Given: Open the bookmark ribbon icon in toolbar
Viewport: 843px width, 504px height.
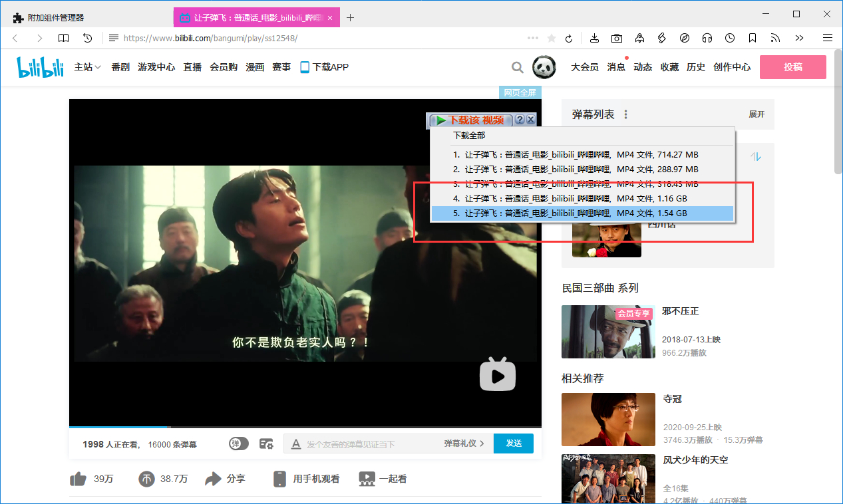Looking at the screenshot, I should coord(753,38).
